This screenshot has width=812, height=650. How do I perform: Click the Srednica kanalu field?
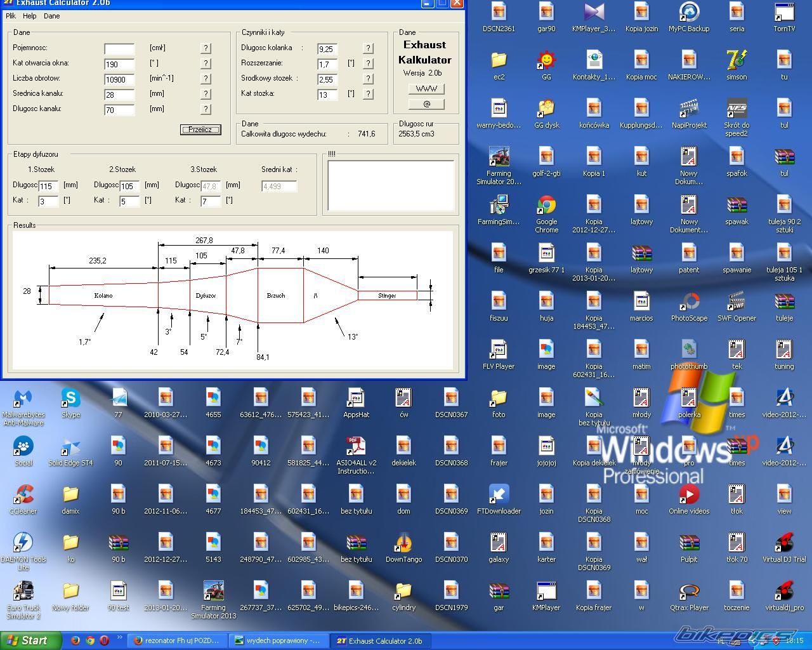tap(119, 95)
